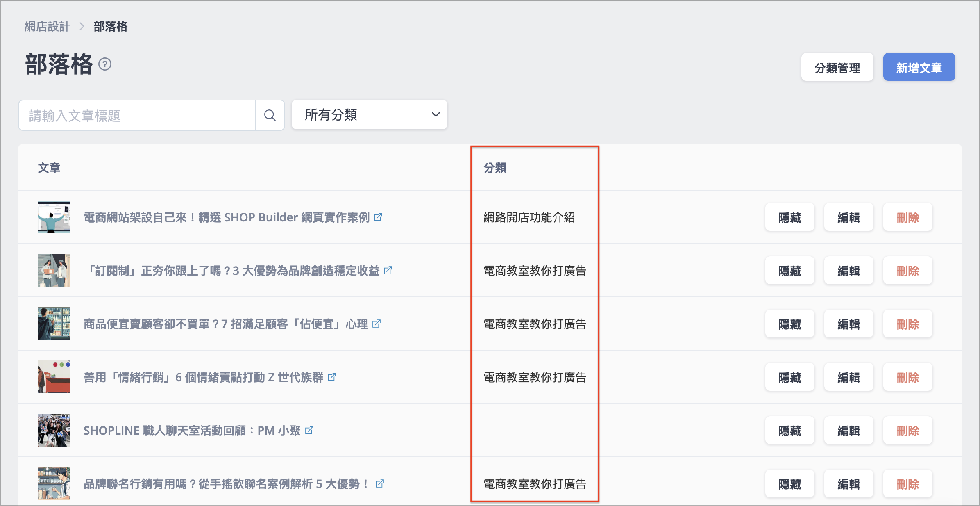Hide the 佔便宜 心理 article
Screen dimensions: 980x506
click(789, 324)
